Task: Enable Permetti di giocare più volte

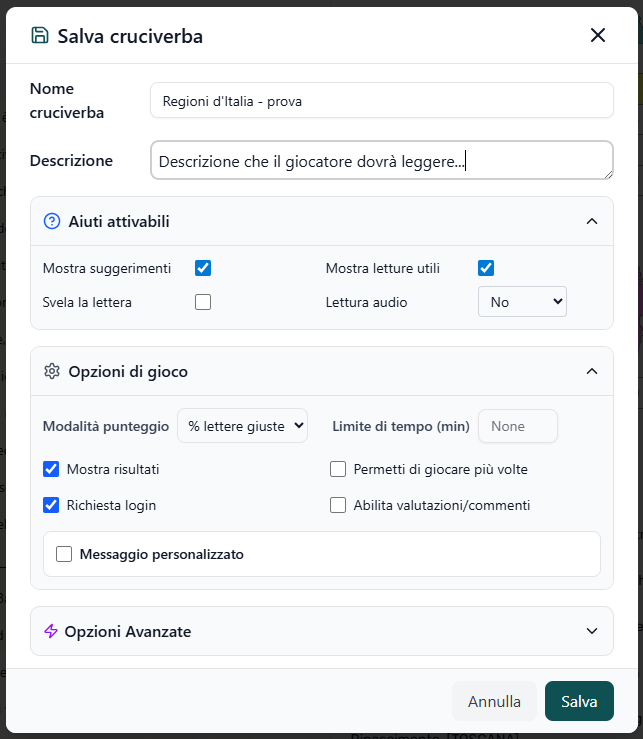Action: coord(338,469)
